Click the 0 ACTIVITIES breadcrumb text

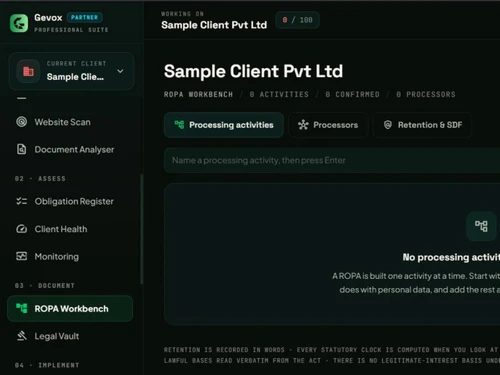pos(279,95)
